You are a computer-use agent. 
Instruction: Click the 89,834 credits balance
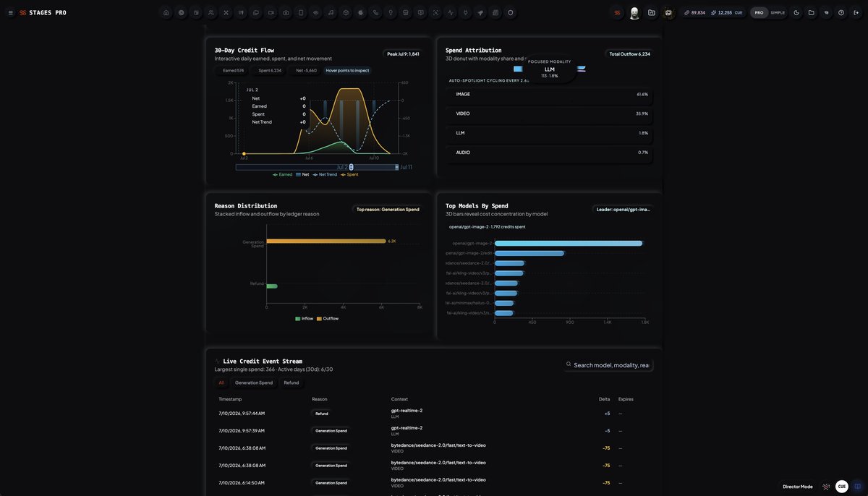click(694, 12)
